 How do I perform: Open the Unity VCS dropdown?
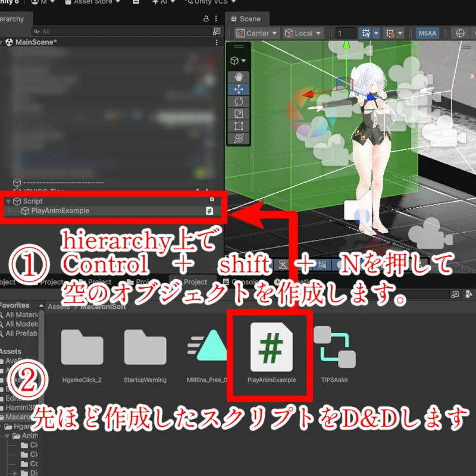point(211,2)
